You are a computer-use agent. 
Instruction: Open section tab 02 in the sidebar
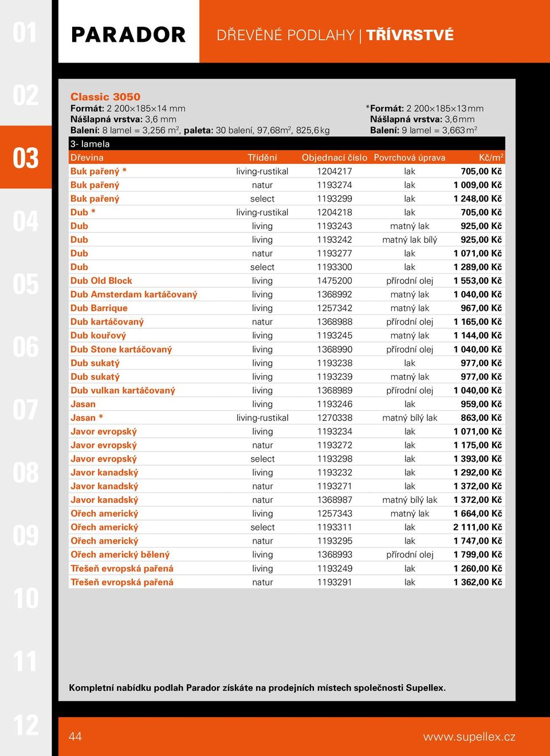[25, 95]
